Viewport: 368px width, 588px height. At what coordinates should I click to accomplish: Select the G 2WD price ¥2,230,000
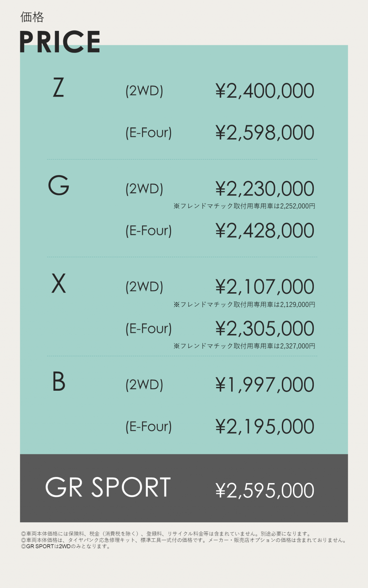coord(265,189)
